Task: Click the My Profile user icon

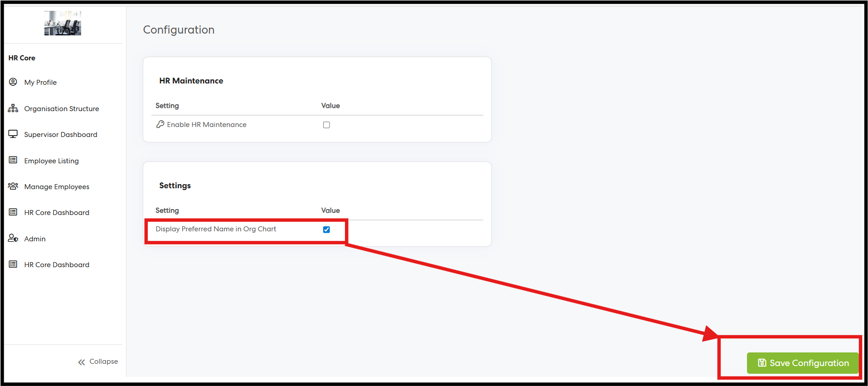Action: pos(13,82)
